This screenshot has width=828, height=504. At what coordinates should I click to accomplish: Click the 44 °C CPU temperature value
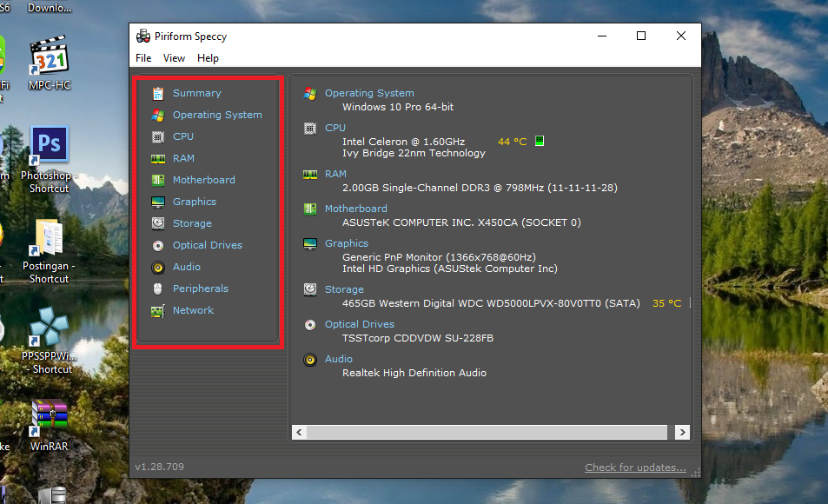(x=513, y=142)
